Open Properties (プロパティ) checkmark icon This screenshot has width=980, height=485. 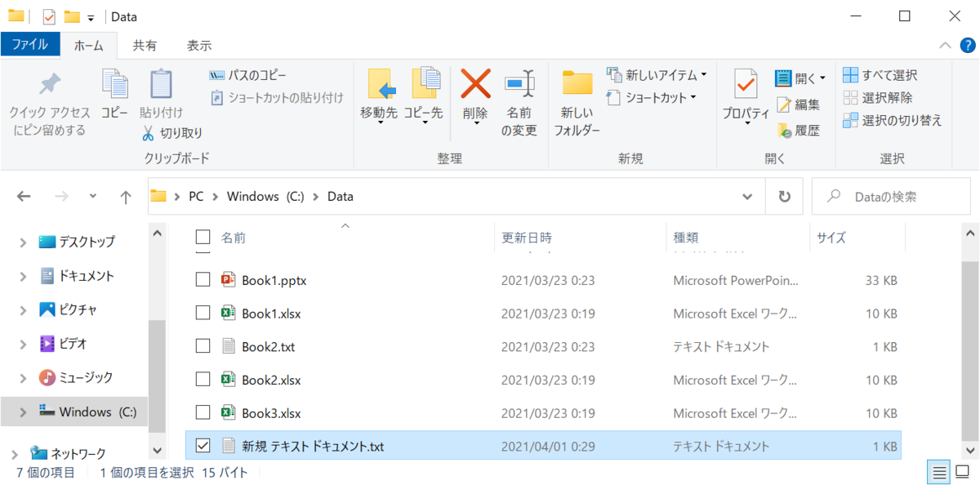(746, 96)
